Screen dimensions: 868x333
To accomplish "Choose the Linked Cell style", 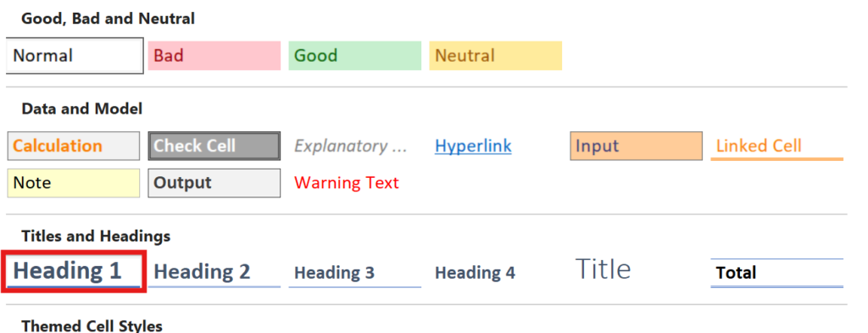I will pyautogui.click(x=776, y=146).
